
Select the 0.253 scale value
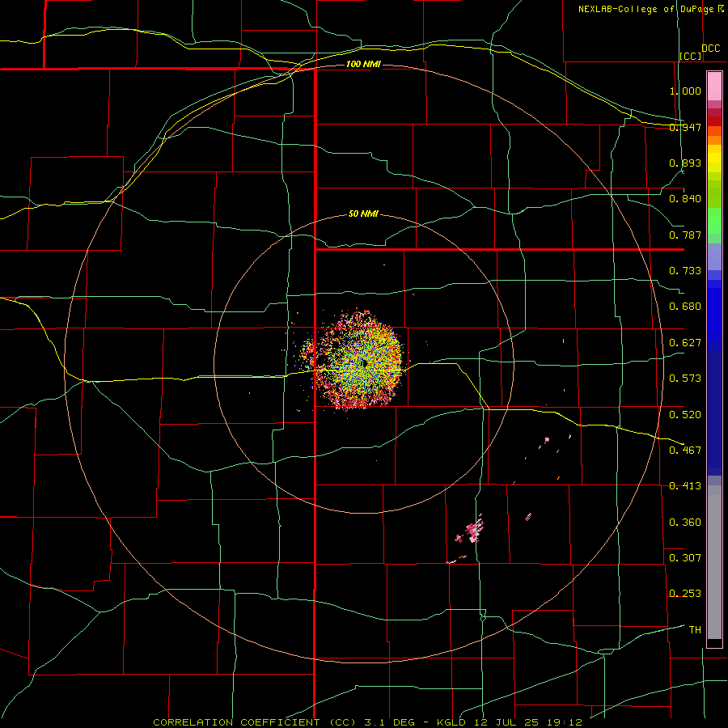(x=685, y=594)
